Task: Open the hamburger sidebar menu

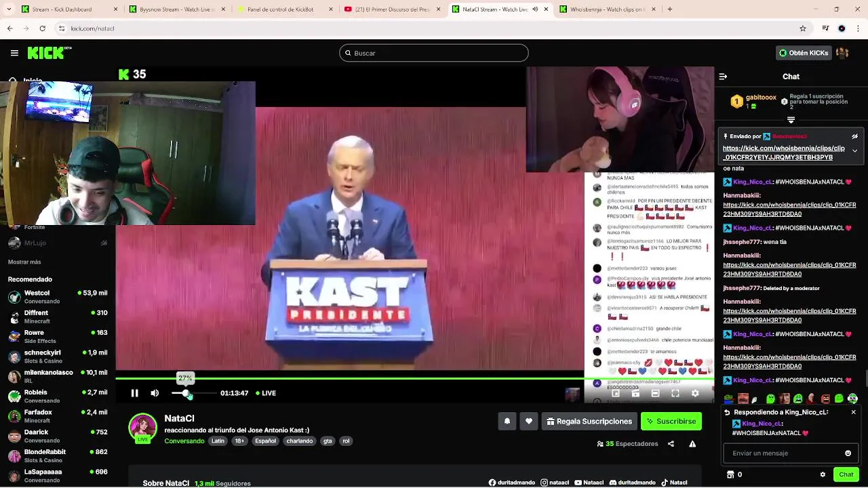Action: pyautogui.click(x=14, y=53)
